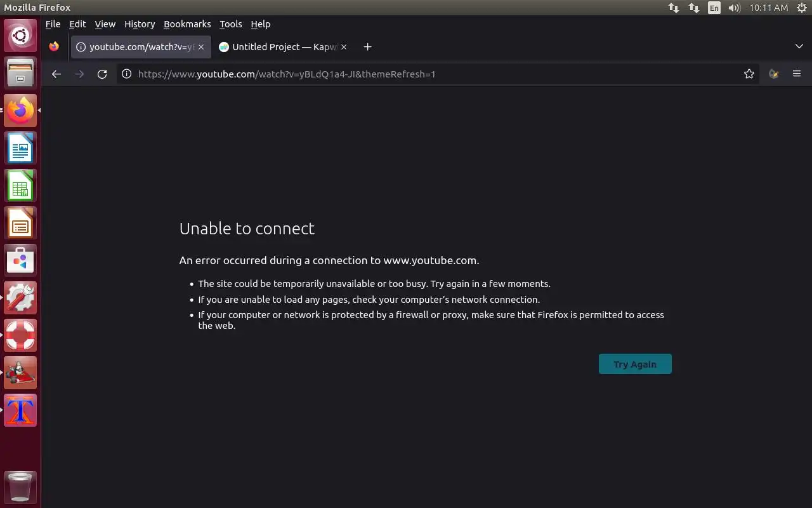
Task: Click the 'firewall or proxy' bullet text
Action: 431,320
